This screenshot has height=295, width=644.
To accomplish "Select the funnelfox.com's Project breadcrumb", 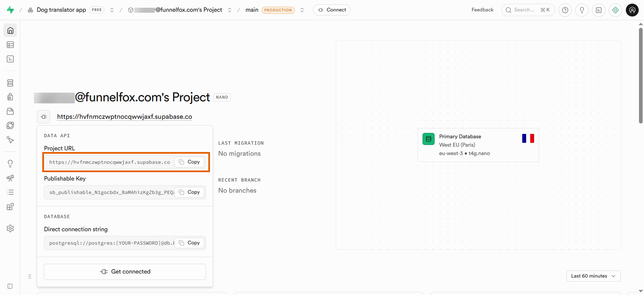I will (x=178, y=10).
